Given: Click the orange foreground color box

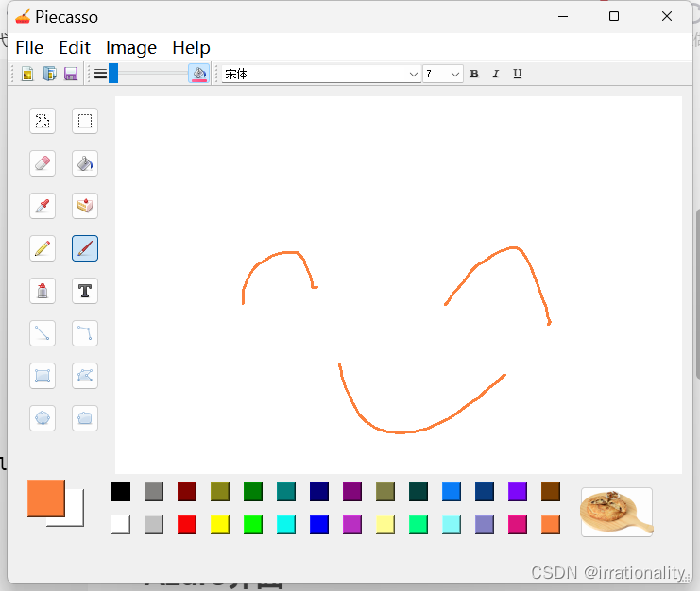Looking at the screenshot, I should (46, 498).
